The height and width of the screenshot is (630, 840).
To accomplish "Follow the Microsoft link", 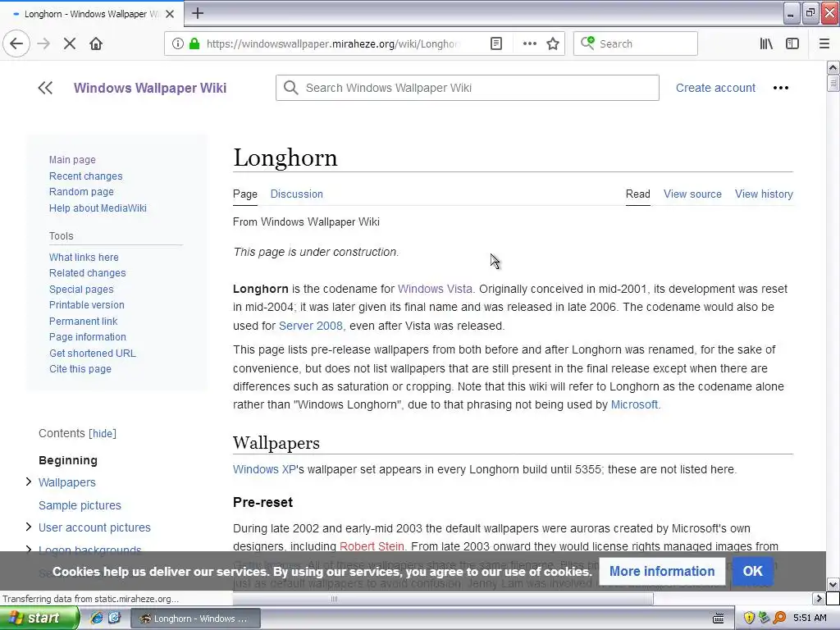I will tap(634, 404).
